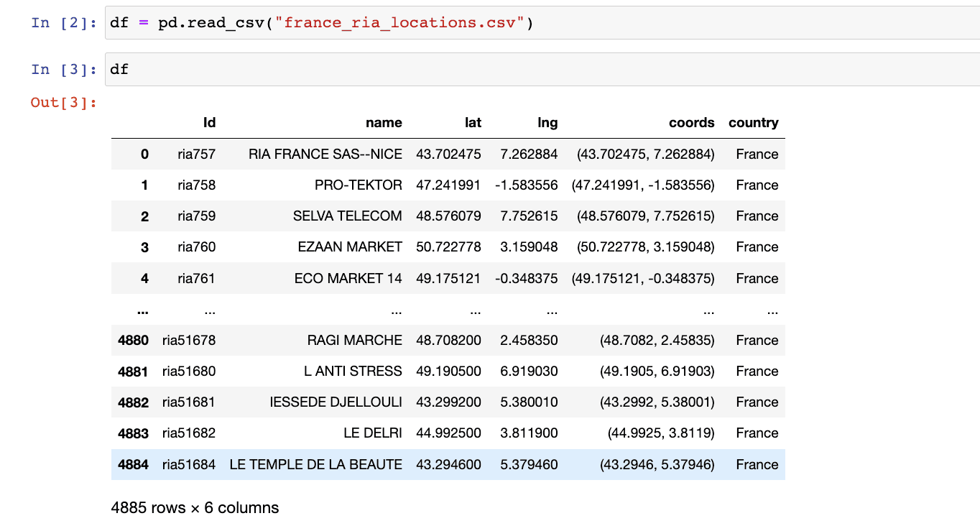980x526 pixels.
Task: Click the latitude value 50.722778
Action: point(448,247)
